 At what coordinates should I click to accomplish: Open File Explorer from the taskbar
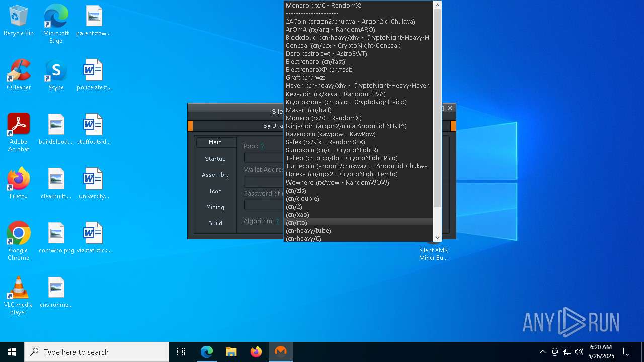point(231,352)
